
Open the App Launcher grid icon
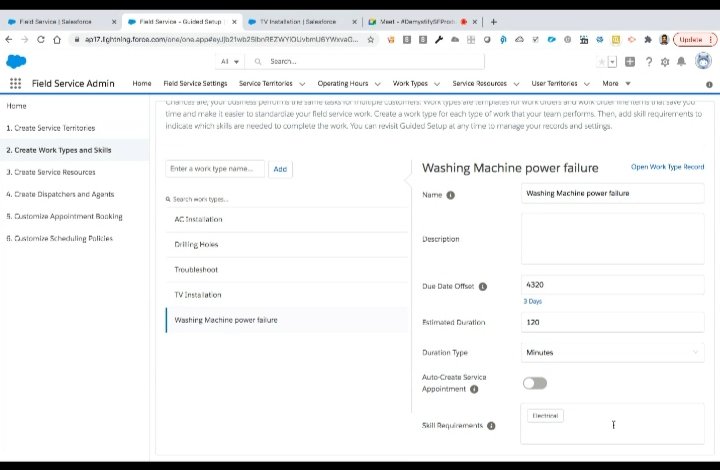tap(16, 83)
